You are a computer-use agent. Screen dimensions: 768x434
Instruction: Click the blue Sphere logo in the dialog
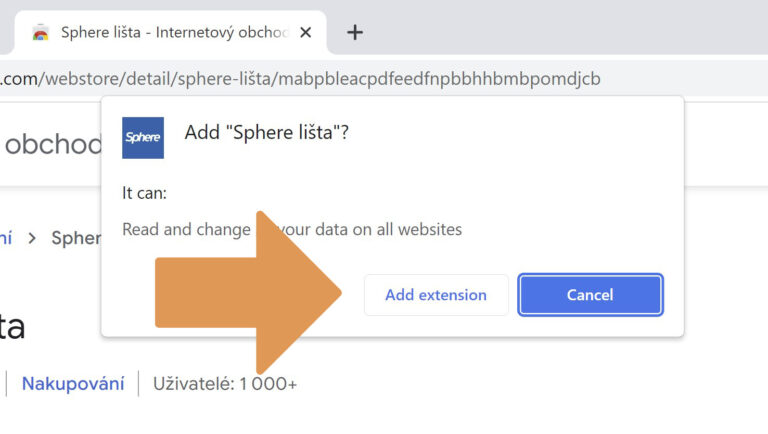142,138
